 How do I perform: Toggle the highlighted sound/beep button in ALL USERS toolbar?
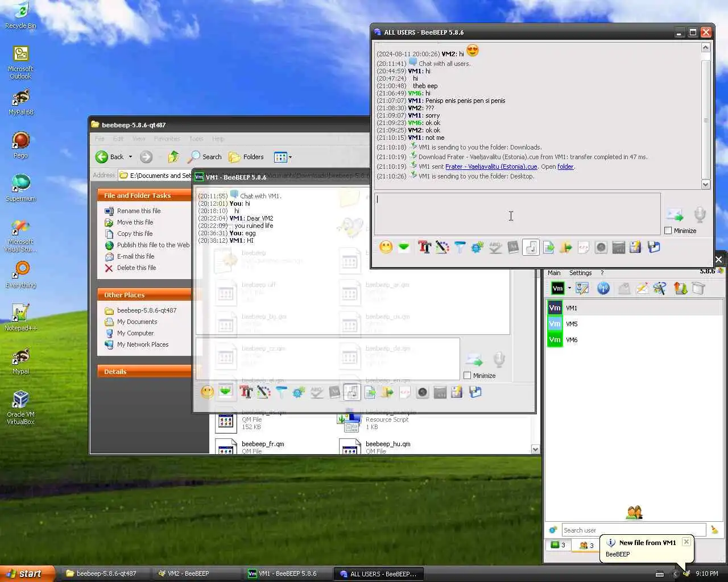(x=531, y=247)
